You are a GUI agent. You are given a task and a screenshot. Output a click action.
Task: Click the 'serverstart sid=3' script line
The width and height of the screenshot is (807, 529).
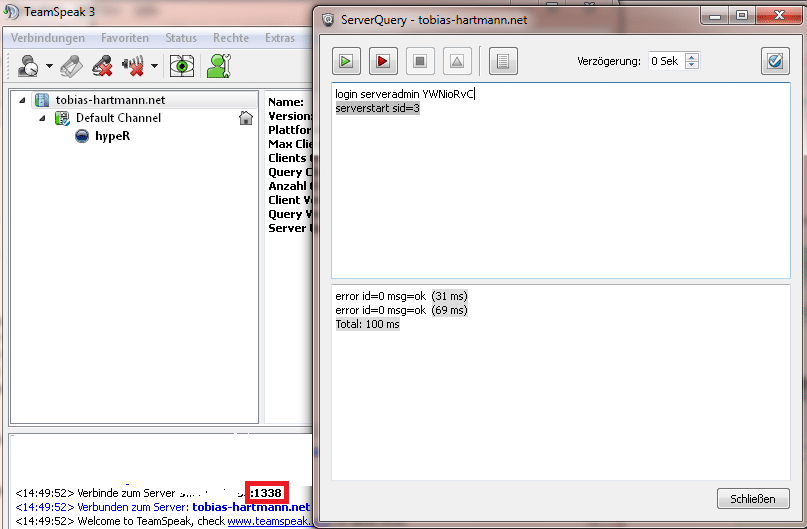point(377,108)
